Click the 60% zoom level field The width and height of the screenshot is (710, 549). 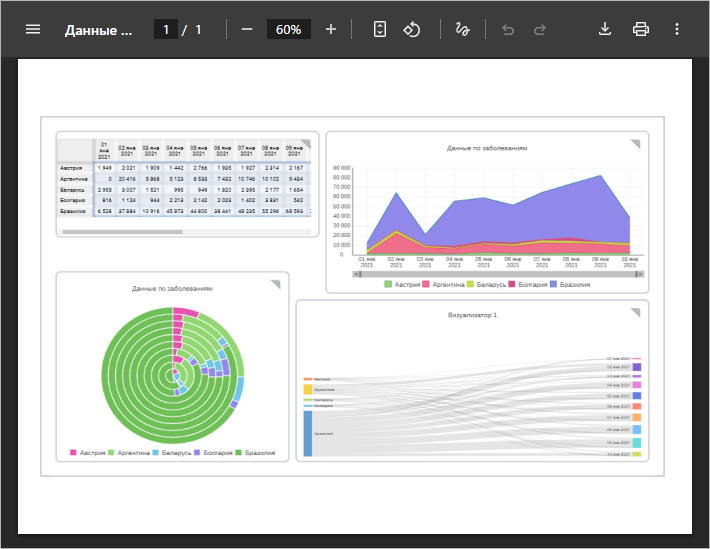point(288,29)
